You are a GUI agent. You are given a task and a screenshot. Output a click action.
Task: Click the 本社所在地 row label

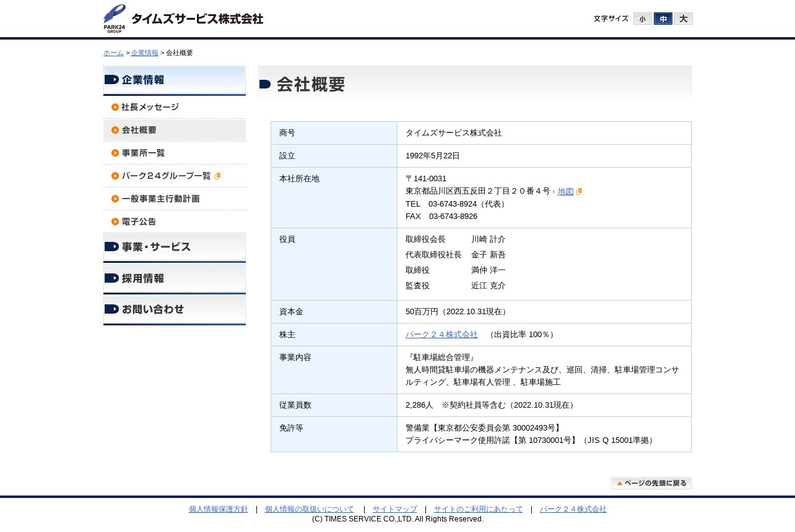click(299, 179)
